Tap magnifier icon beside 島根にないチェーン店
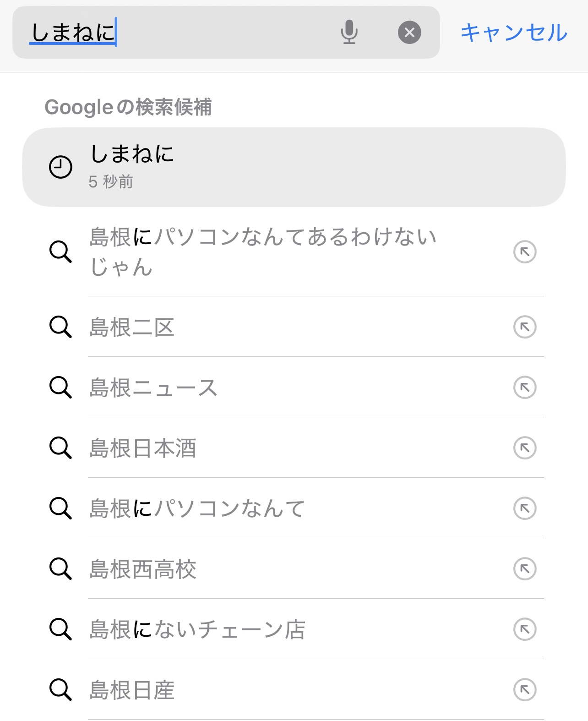 click(60, 629)
